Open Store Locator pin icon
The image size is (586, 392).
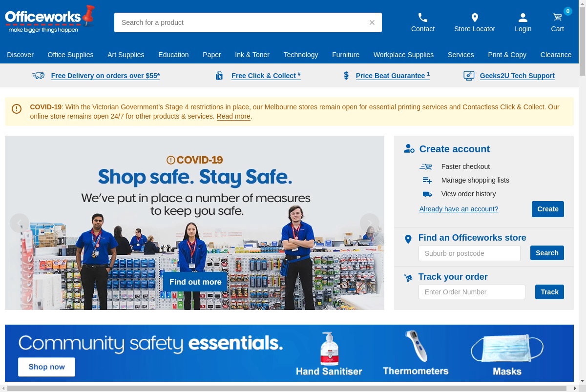coord(475,18)
